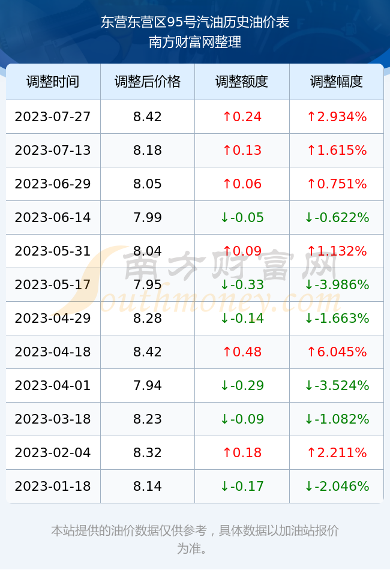Click the red ↑0.24 adjustment value

click(242, 116)
